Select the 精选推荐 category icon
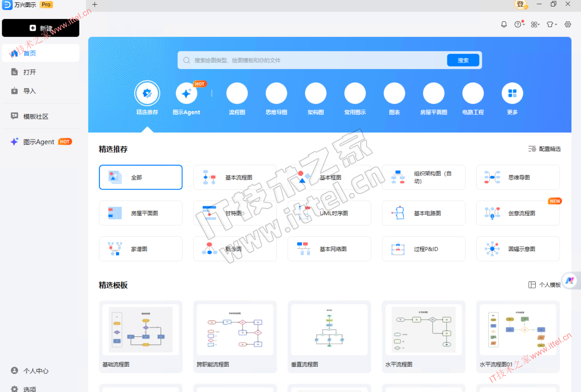 [x=147, y=94]
